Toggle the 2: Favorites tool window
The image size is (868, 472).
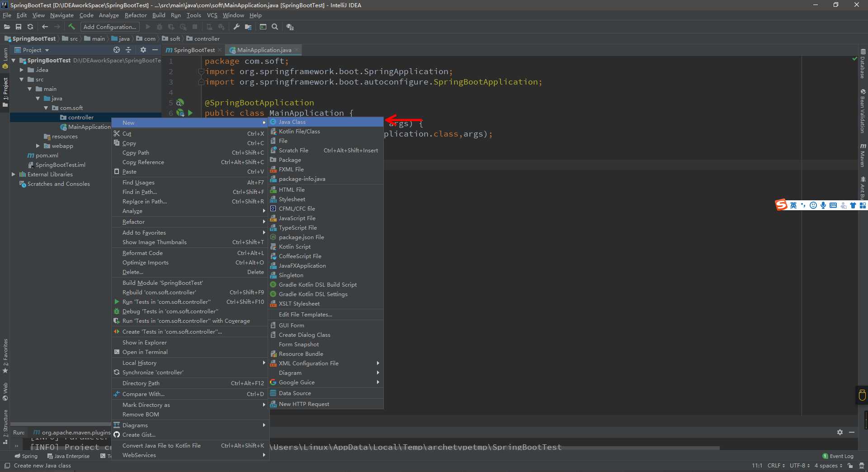pyautogui.click(x=5, y=356)
